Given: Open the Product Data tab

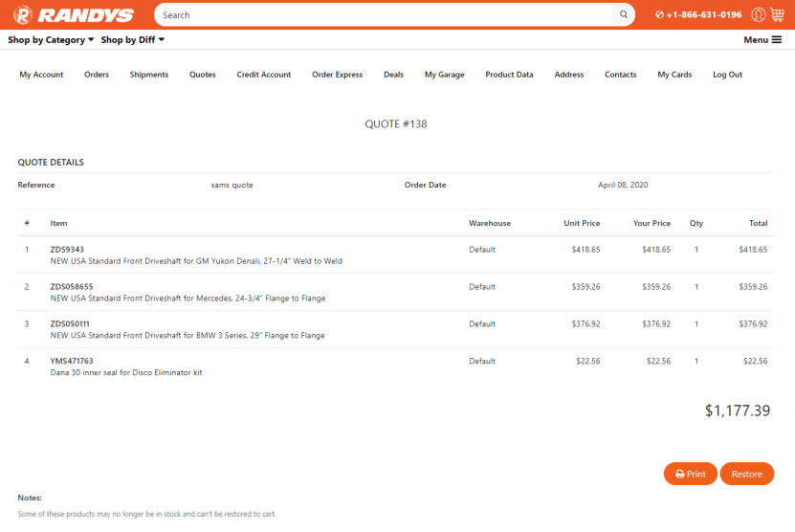Looking at the screenshot, I should coord(509,75).
